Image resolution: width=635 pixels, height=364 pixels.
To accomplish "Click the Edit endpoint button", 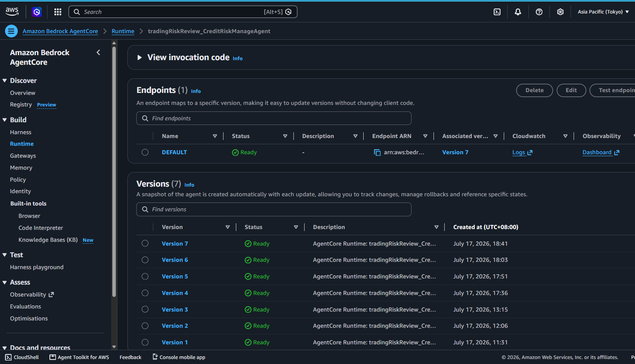I will coord(571,90).
